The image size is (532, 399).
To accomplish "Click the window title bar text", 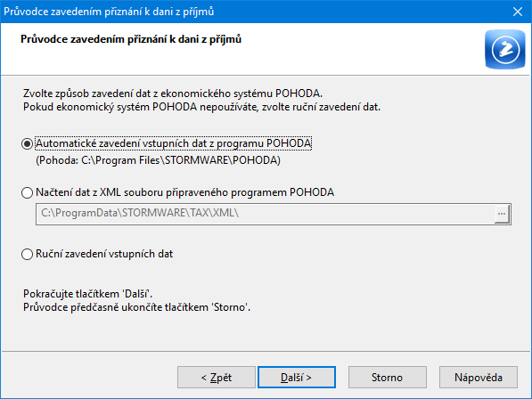I will click(109, 12).
